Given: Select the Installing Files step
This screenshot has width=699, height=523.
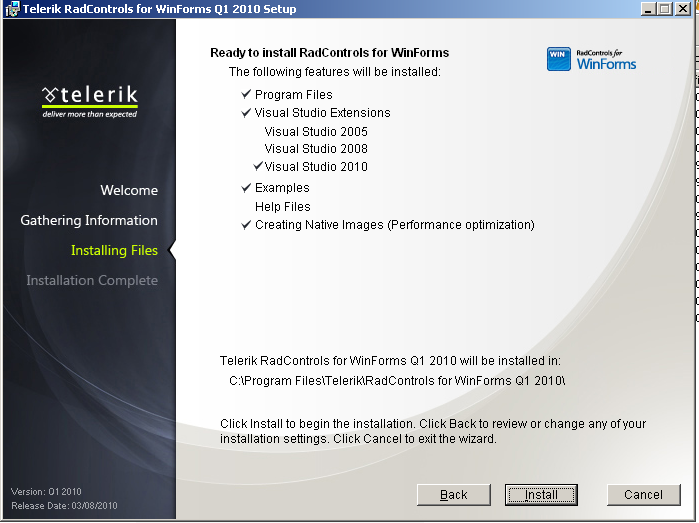Looking at the screenshot, I should click(x=114, y=251).
